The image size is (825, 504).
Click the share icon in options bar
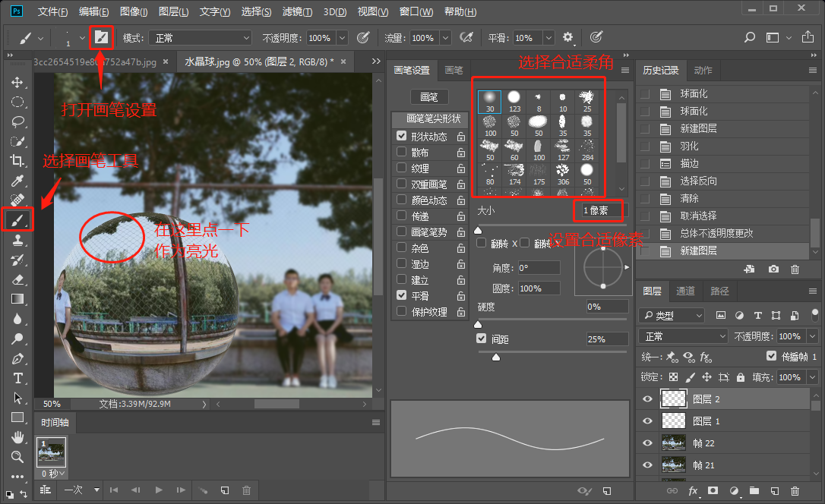(808, 37)
